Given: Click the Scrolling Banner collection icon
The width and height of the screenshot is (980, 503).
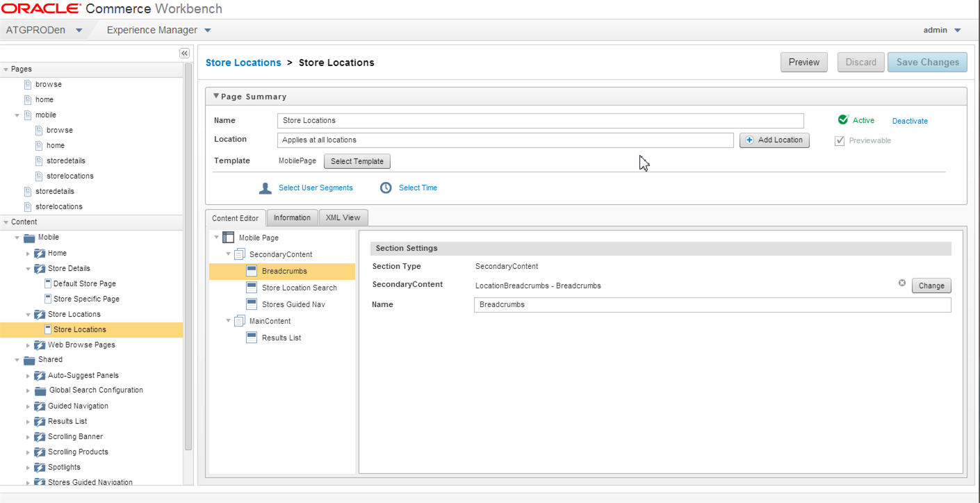Looking at the screenshot, I should (x=40, y=436).
